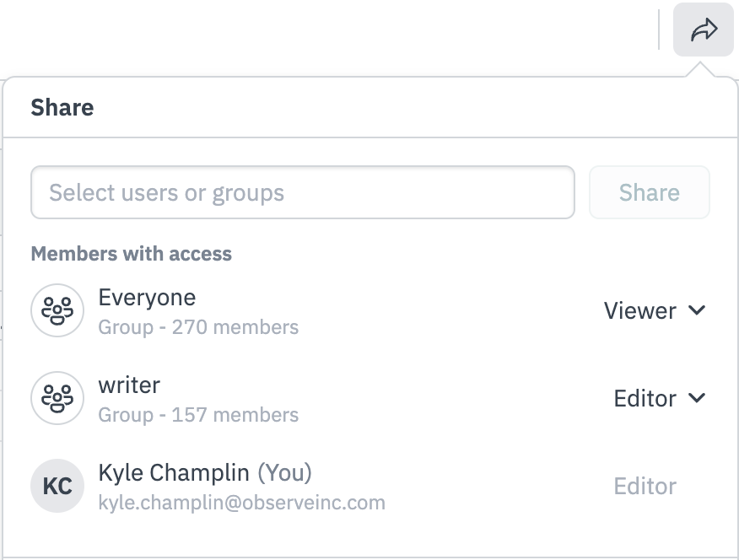This screenshot has width=739, height=560.
Task: Click Kyle Champlin's greyed-out Editor role
Action: click(645, 486)
